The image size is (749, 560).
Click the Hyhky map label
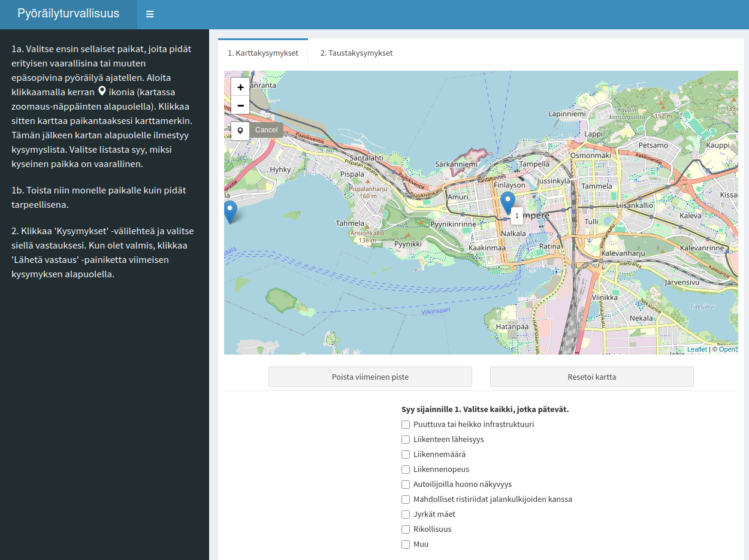[x=280, y=169]
